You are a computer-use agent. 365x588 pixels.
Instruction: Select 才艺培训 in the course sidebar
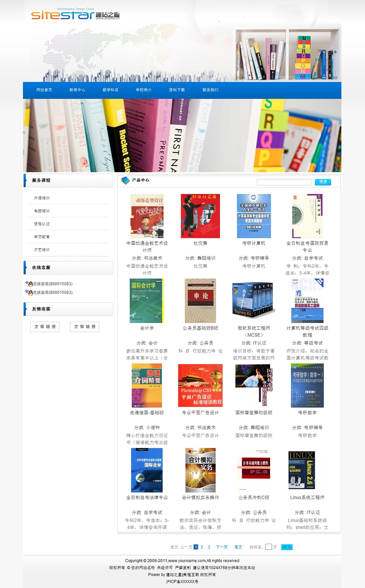tap(42, 250)
